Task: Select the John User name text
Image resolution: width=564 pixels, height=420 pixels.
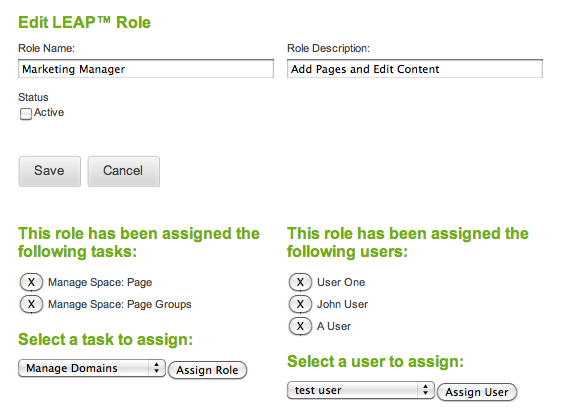Action: coord(342,304)
